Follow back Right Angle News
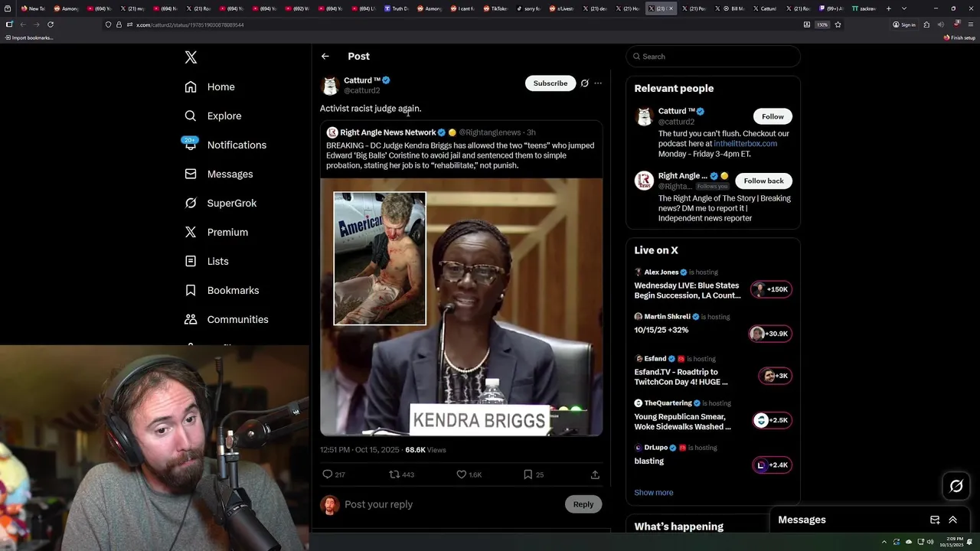 tap(763, 181)
